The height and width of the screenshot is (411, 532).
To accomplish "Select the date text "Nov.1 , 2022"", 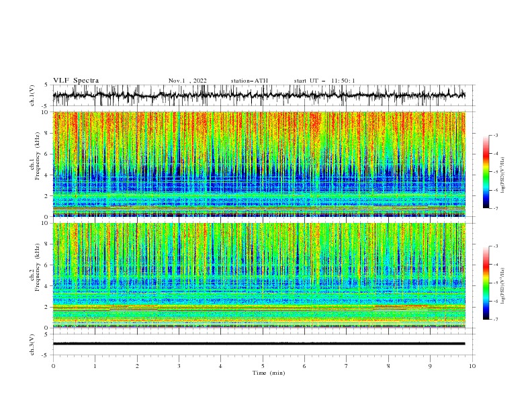I will point(187,81).
